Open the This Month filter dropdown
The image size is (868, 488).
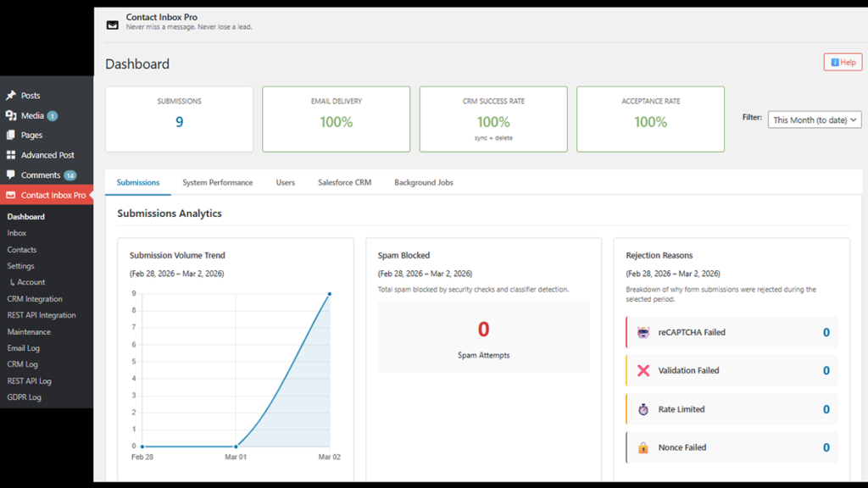point(815,120)
